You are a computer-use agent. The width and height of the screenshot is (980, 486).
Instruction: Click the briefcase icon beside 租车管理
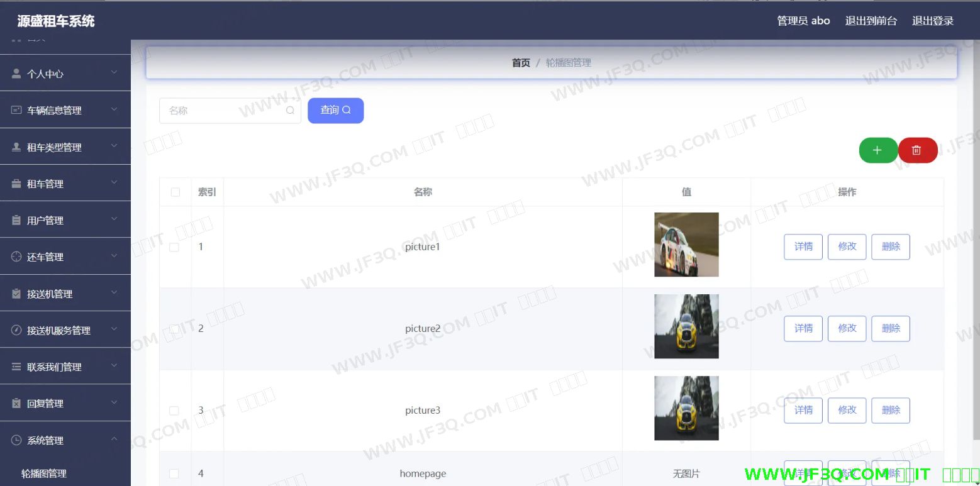pyautogui.click(x=16, y=184)
